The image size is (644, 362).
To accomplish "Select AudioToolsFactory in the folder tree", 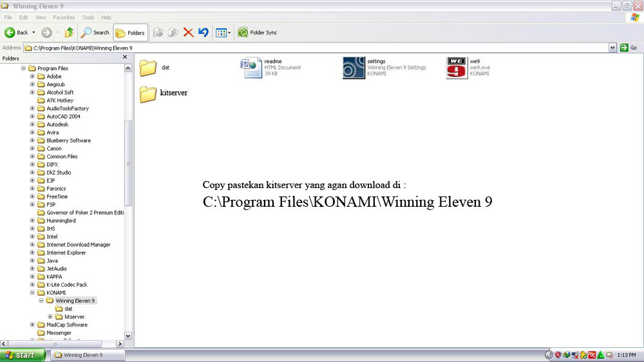I will coord(68,108).
